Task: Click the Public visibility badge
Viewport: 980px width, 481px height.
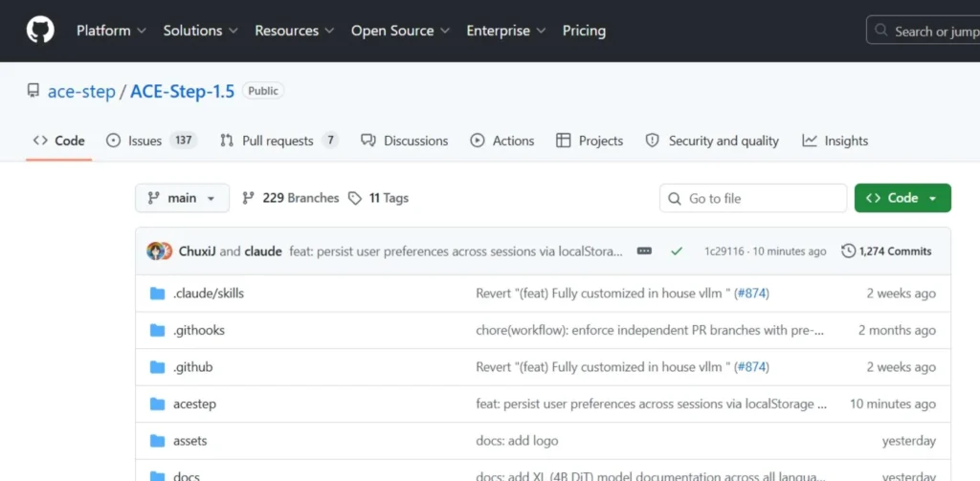Action: [263, 91]
